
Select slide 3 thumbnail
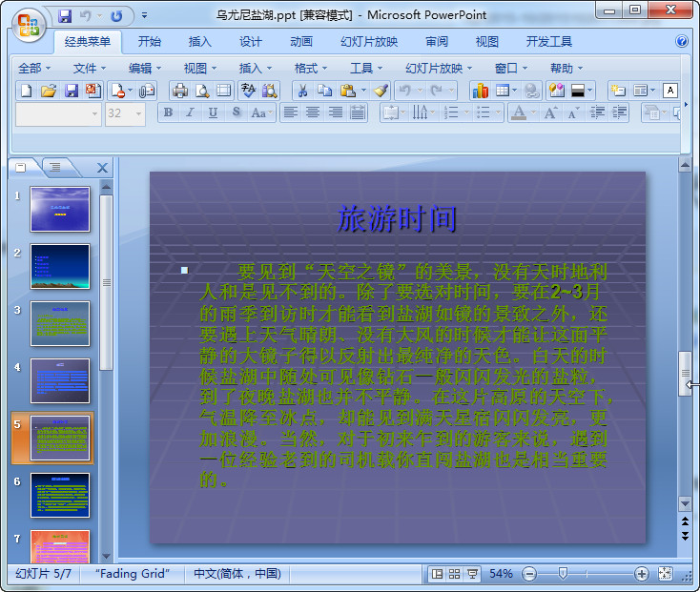pyautogui.click(x=60, y=323)
